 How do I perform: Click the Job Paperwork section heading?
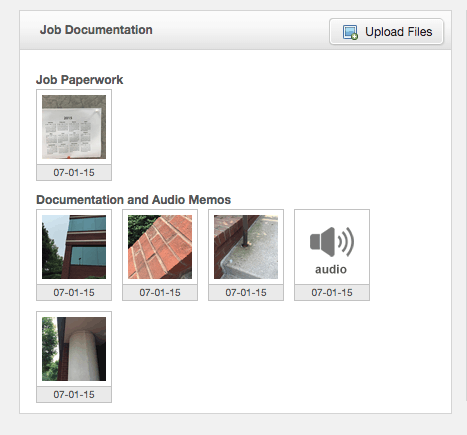80,80
